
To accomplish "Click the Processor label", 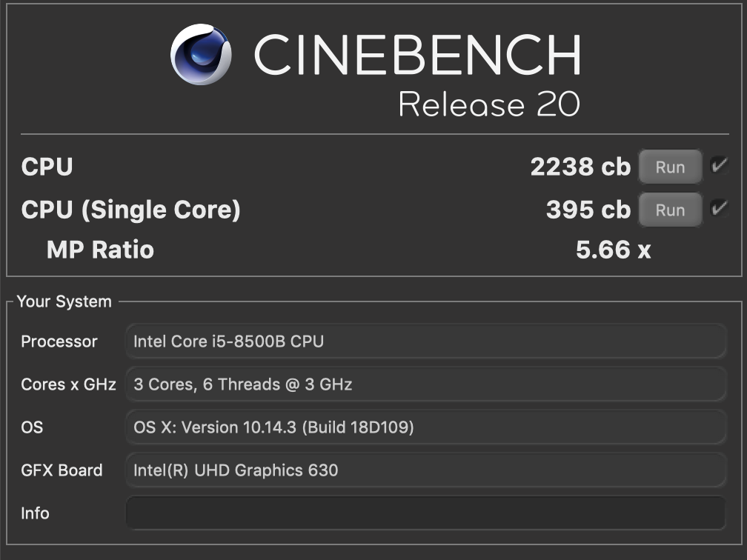I will pyautogui.click(x=59, y=341).
